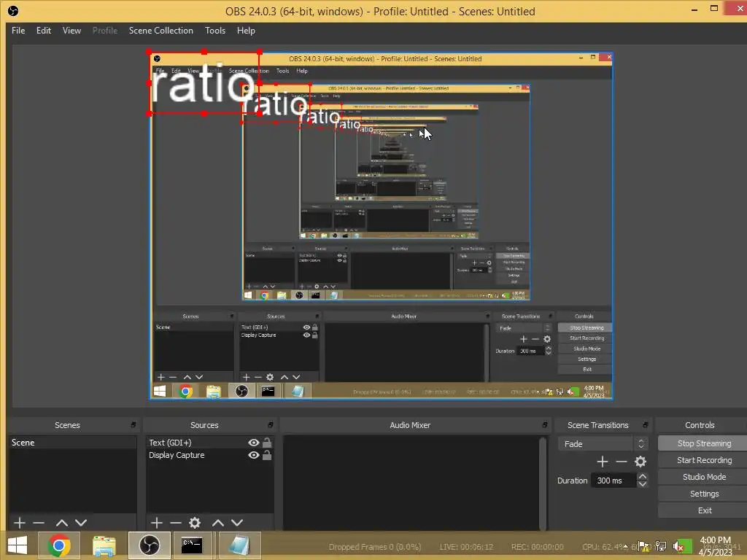747x560 pixels.
Task: Open the 4:00 PM taskbar clock
Action: pos(716,546)
